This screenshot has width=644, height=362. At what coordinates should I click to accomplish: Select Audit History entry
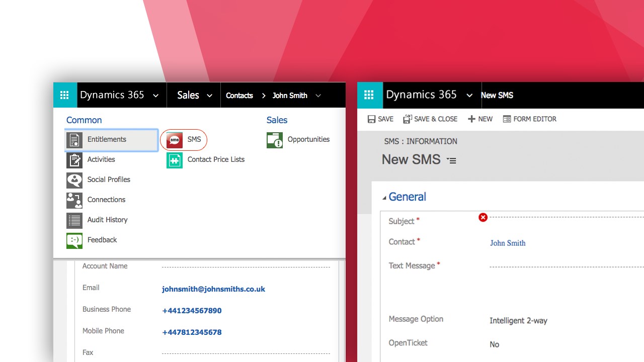pos(107,220)
